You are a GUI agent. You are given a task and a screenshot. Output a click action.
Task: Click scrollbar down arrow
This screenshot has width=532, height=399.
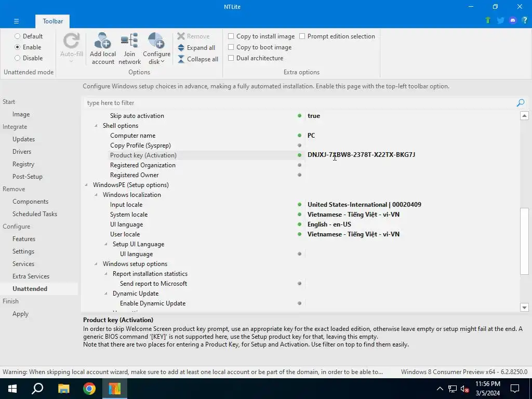[x=524, y=308]
